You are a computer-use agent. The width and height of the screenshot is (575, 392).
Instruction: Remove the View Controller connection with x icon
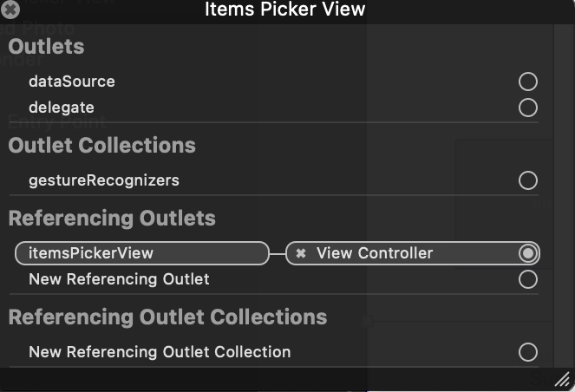(301, 253)
